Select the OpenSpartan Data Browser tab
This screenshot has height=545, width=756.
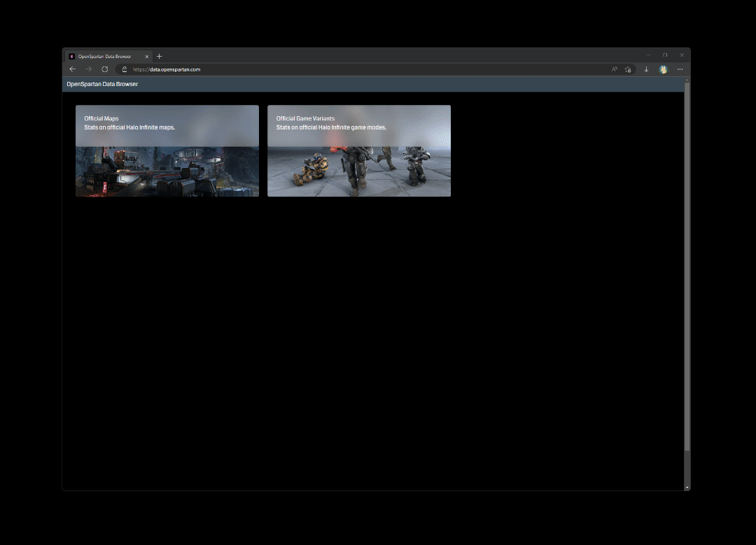pos(109,57)
